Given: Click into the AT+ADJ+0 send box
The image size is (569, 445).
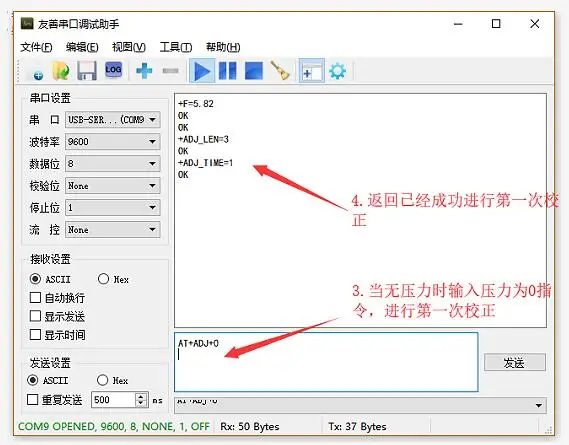Looking at the screenshot, I should click(326, 362).
